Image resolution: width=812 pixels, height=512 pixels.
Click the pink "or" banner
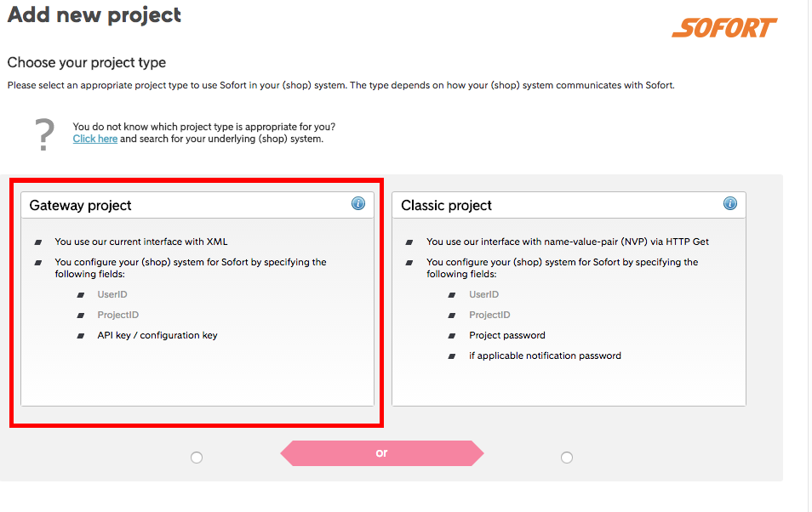coord(381,453)
